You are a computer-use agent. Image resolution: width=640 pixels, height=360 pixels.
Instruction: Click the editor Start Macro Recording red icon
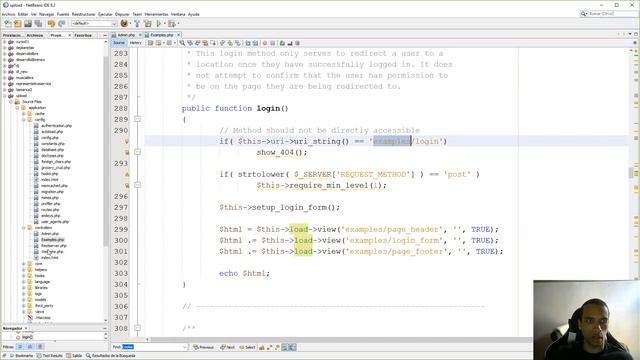pos(264,43)
